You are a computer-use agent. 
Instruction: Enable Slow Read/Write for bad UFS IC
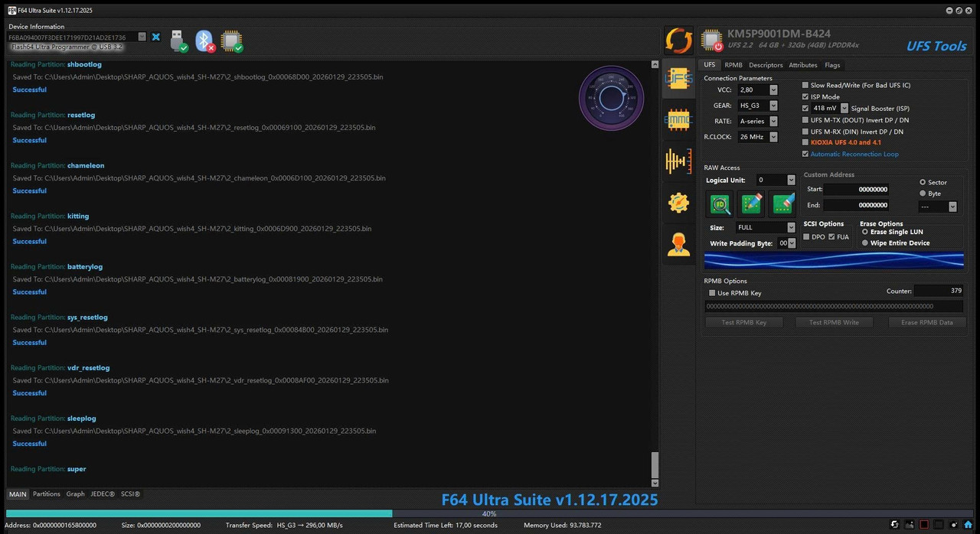tap(805, 85)
